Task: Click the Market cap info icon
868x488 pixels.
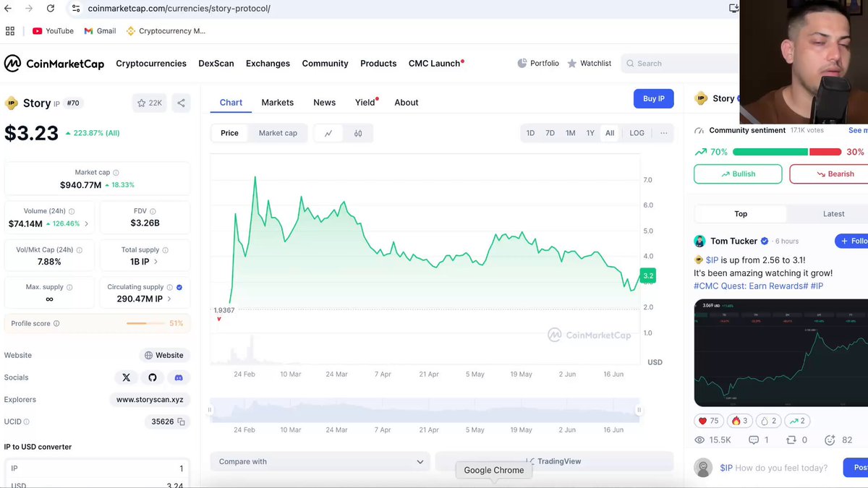Action: click(x=116, y=173)
